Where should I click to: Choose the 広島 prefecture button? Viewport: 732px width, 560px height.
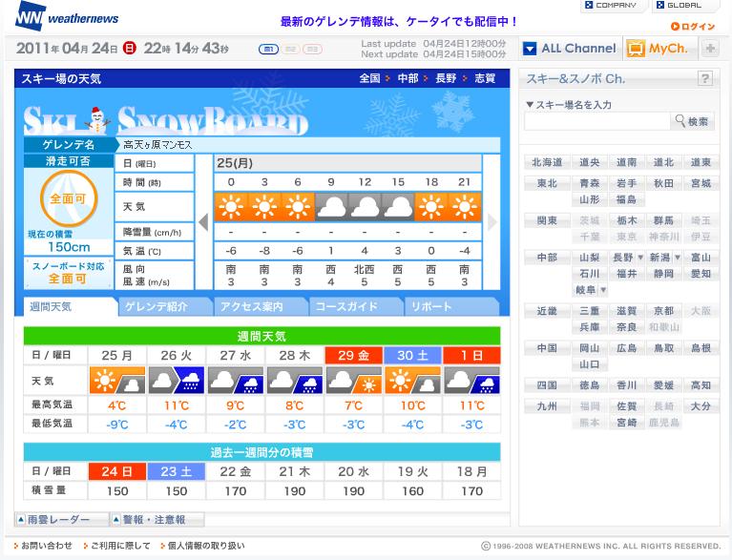pyautogui.click(x=626, y=348)
